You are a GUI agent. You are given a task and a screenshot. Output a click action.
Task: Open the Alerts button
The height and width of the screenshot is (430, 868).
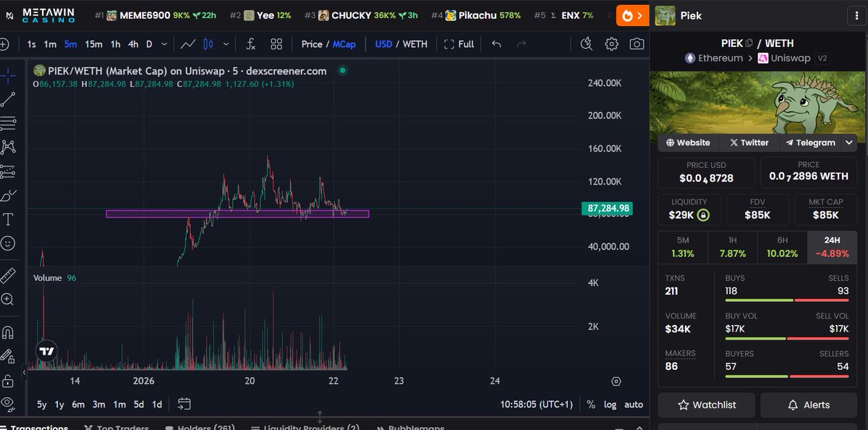coord(809,405)
